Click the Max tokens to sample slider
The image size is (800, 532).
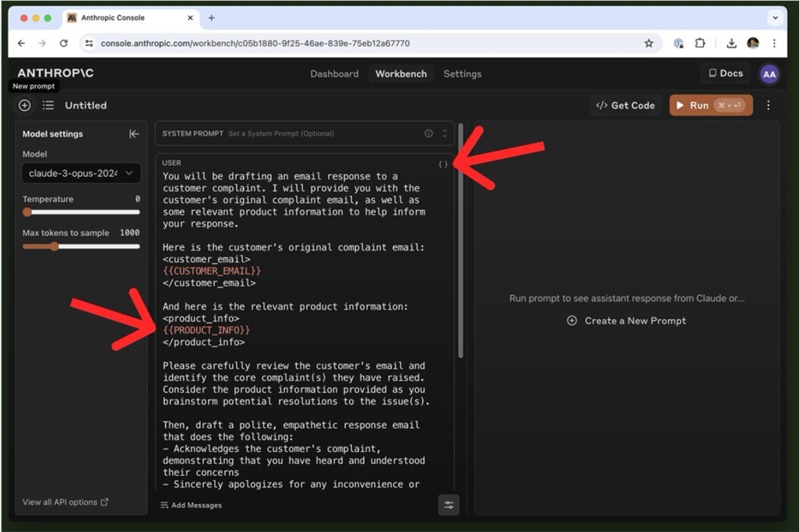81,246
